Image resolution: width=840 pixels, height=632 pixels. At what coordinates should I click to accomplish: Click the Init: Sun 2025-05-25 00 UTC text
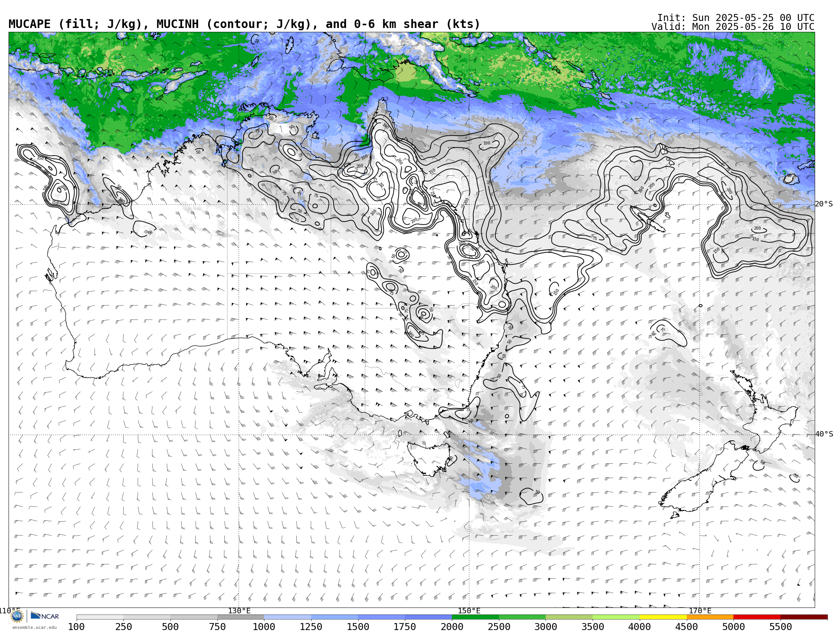736,18
